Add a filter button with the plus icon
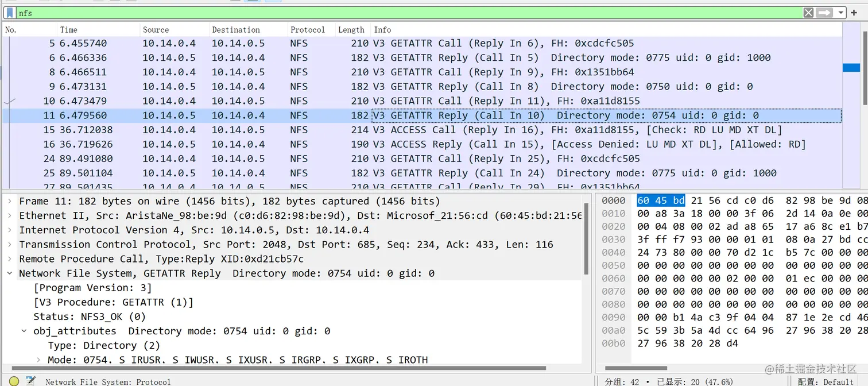The width and height of the screenshot is (868, 386). (854, 13)
